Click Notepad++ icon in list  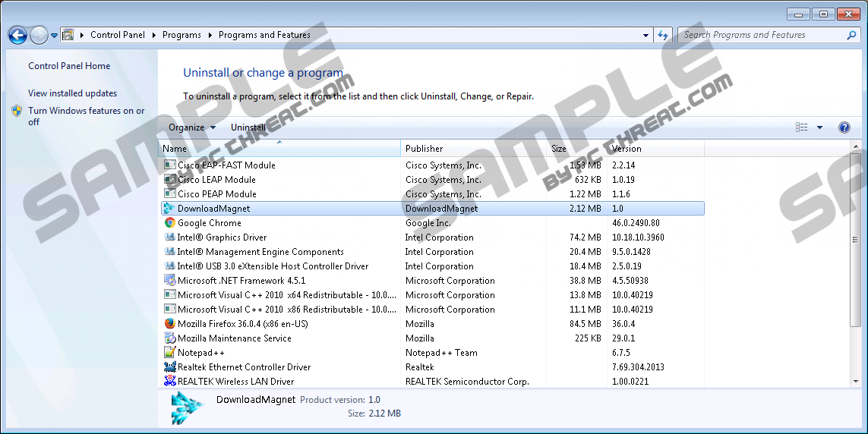[170, 352]
